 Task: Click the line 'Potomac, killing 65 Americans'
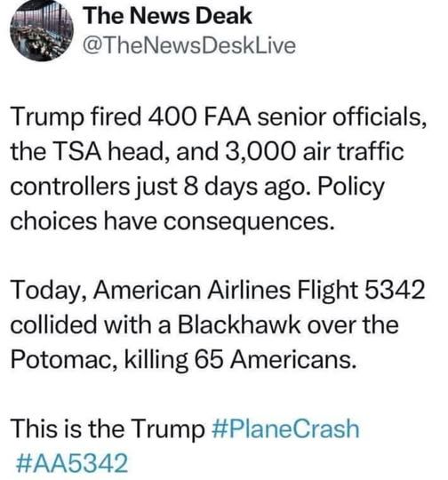(x=183, y=359)
